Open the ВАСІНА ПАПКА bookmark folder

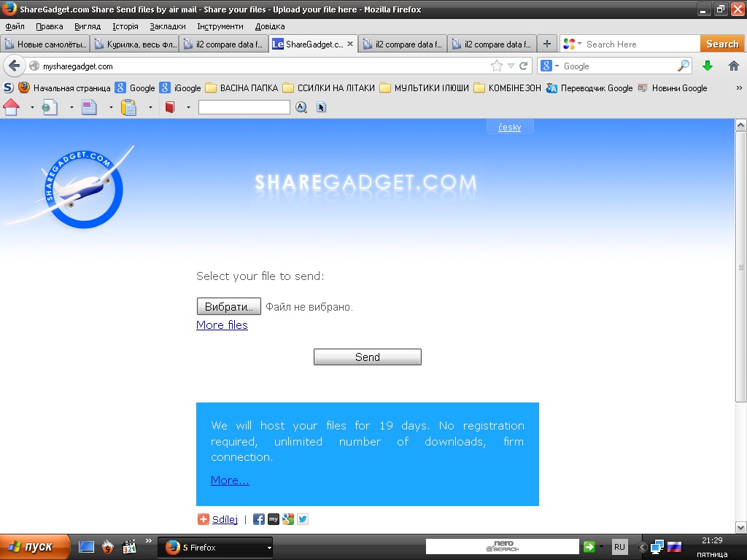coord(242,87)
